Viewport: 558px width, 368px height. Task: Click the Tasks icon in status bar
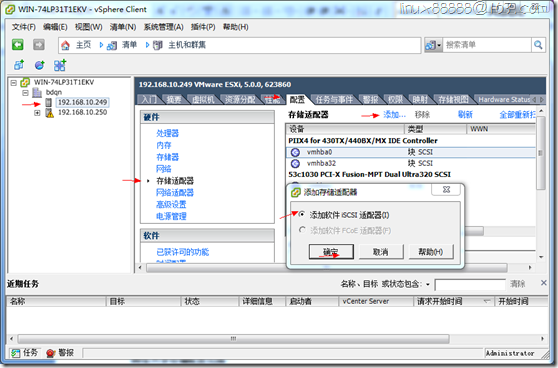[15, 353]
